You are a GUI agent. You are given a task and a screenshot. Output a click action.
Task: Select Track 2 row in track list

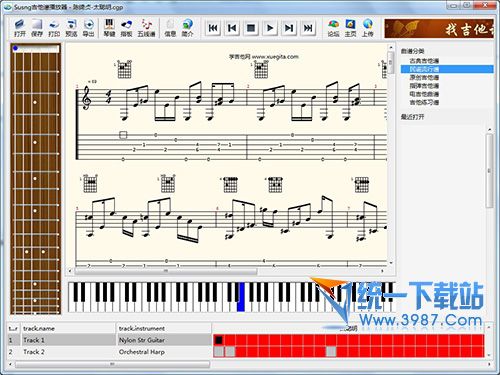109,352
